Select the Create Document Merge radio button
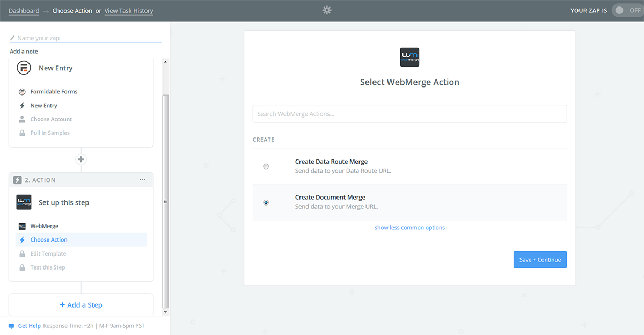The width and height of the screenshot is (644, 335). [266, 202]
